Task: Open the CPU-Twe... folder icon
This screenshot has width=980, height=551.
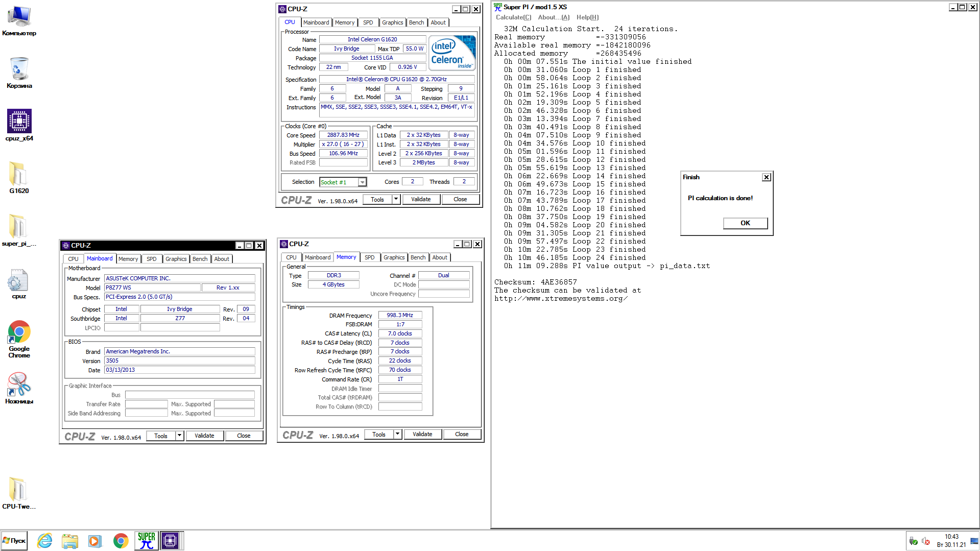Action: (19, 493)
